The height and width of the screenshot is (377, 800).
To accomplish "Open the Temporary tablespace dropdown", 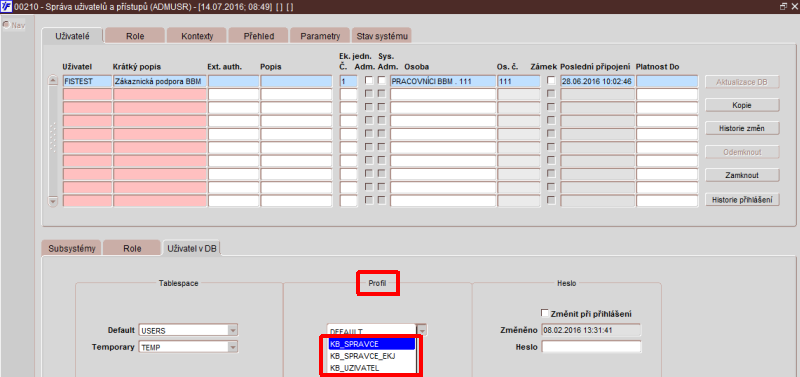I will pos(233,347).
